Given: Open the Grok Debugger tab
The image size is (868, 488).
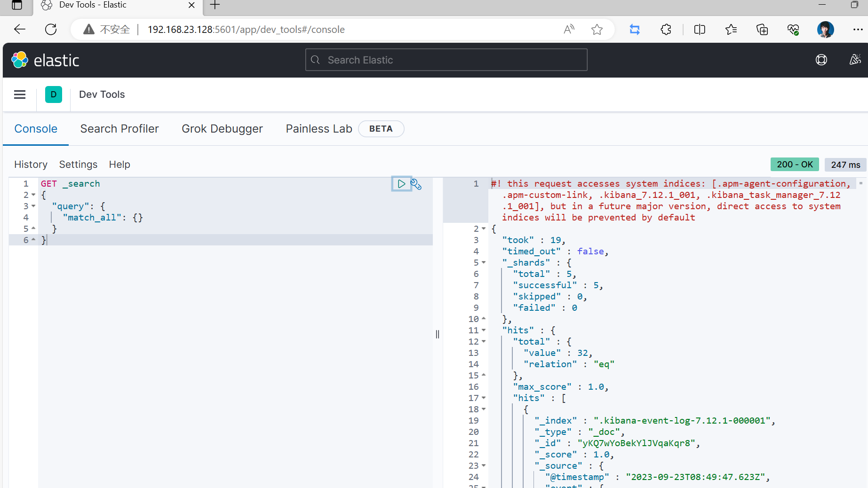Looking at the screenshot, I should tap(222, 129).
